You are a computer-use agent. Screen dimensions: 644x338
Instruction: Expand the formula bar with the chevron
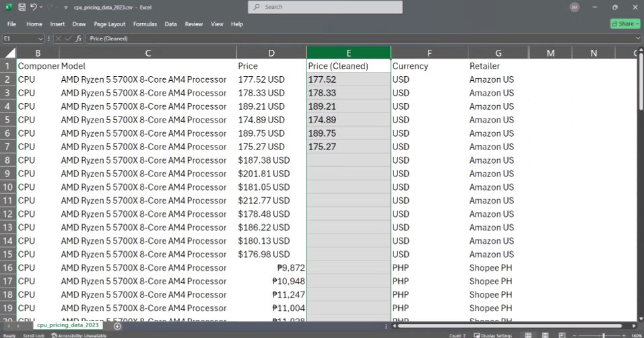click(x=638, y=38)
